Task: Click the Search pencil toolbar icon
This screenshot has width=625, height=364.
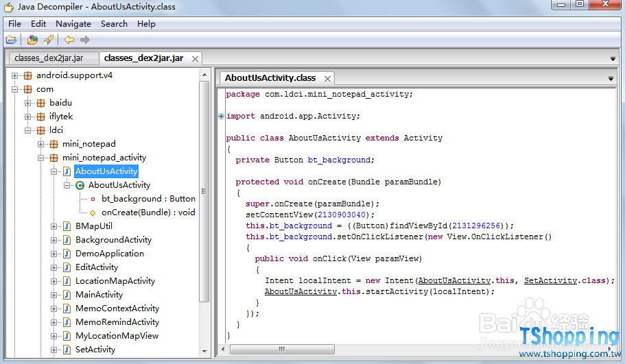Action: click(x=47, y=40)
